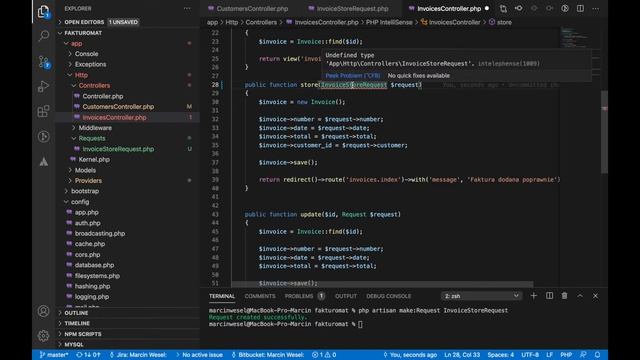Open editor more actions ellipsis

596,8
